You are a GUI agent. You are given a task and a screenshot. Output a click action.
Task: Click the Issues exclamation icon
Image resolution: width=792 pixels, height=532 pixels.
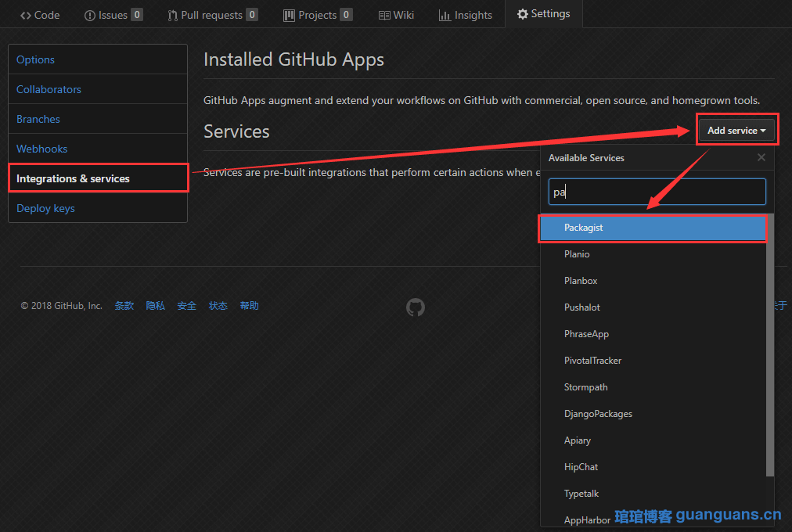click(x=90, y=16)
